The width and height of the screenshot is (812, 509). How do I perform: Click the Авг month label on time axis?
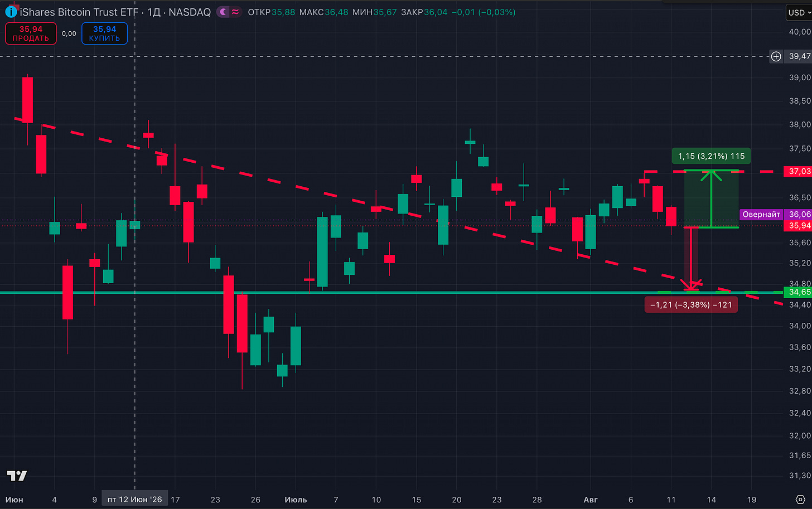coord(591,500)
